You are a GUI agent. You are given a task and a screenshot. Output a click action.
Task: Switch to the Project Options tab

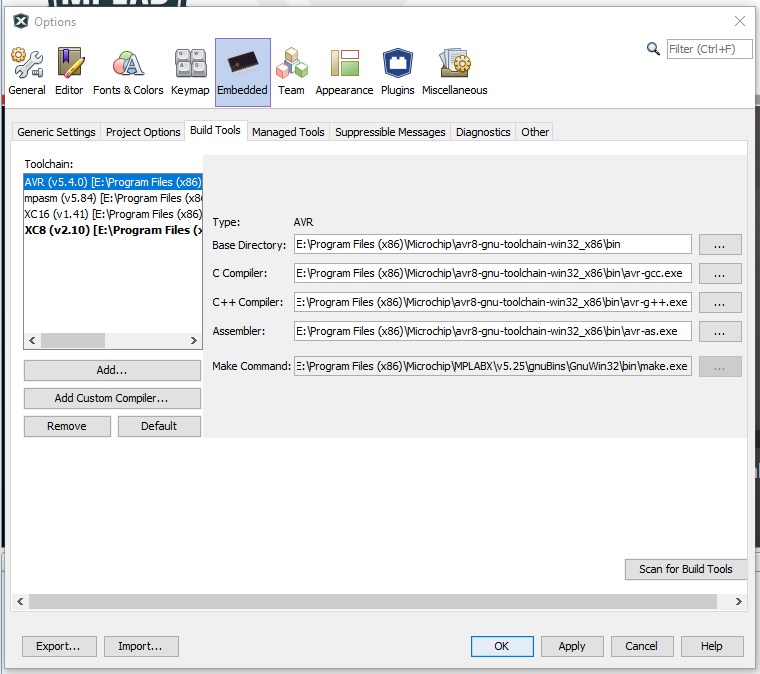point(143,132)
